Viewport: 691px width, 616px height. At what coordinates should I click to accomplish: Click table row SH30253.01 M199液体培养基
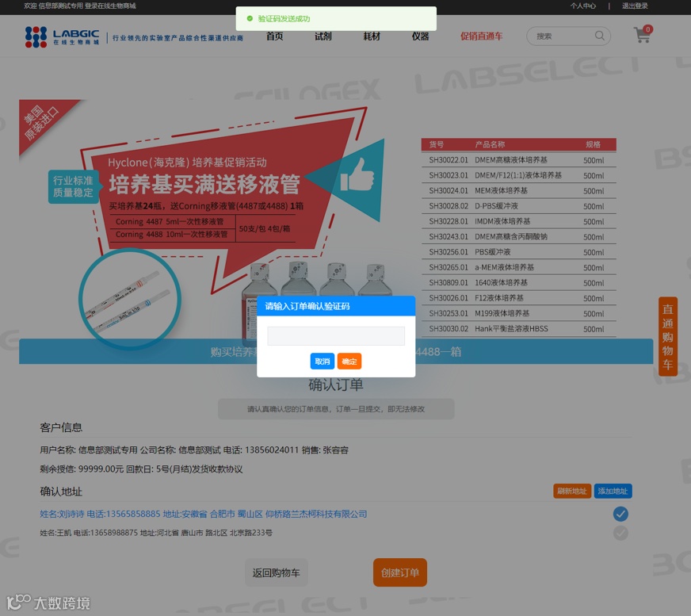(x=519, y=313)
